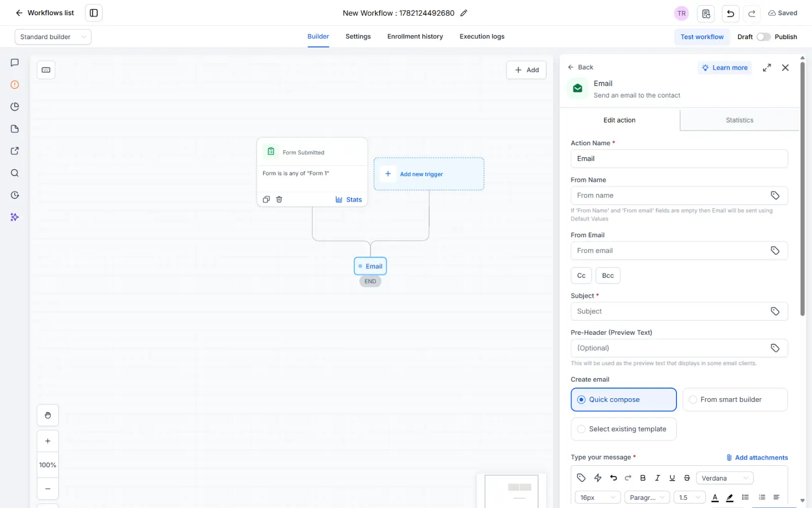Click the Action Name input field

679,158
